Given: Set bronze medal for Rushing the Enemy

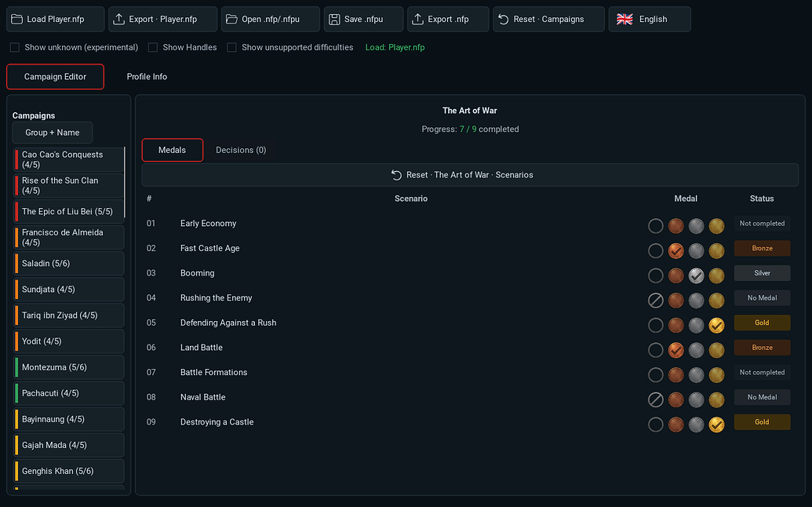Looking at the screenshot, I should pos(675,301).
